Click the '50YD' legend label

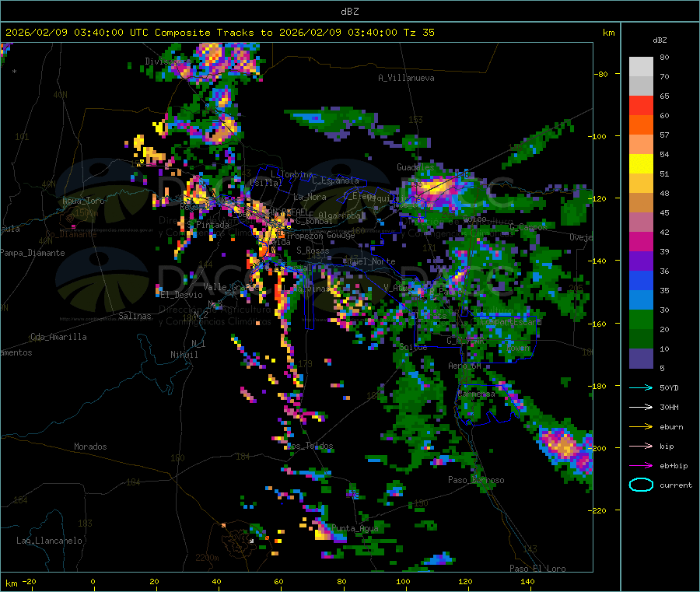pyautogui.click(x=669, y=387)
